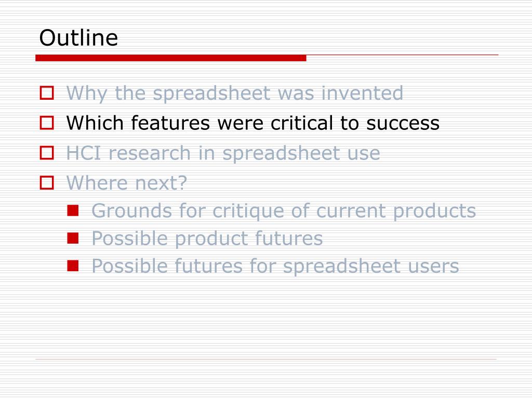Click the hollow bullet next to 'HCI research'

click(x=47, y=153)
